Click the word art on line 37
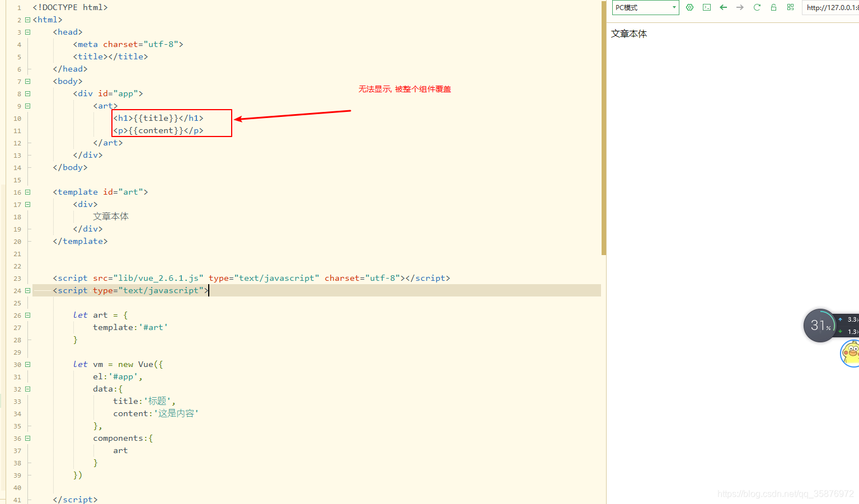Viewport: 859px width, 504px height. pos(120,450)
